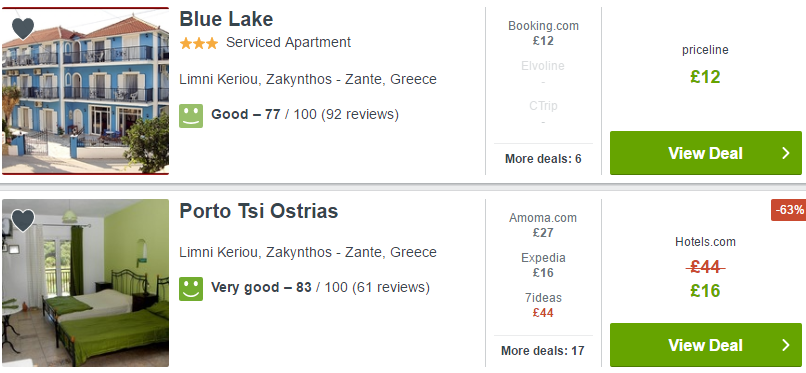Open the green bedroom photo of Porto Tsi Ostrias
The width and height of the screenshot is (806, 373).
point(85,283)
